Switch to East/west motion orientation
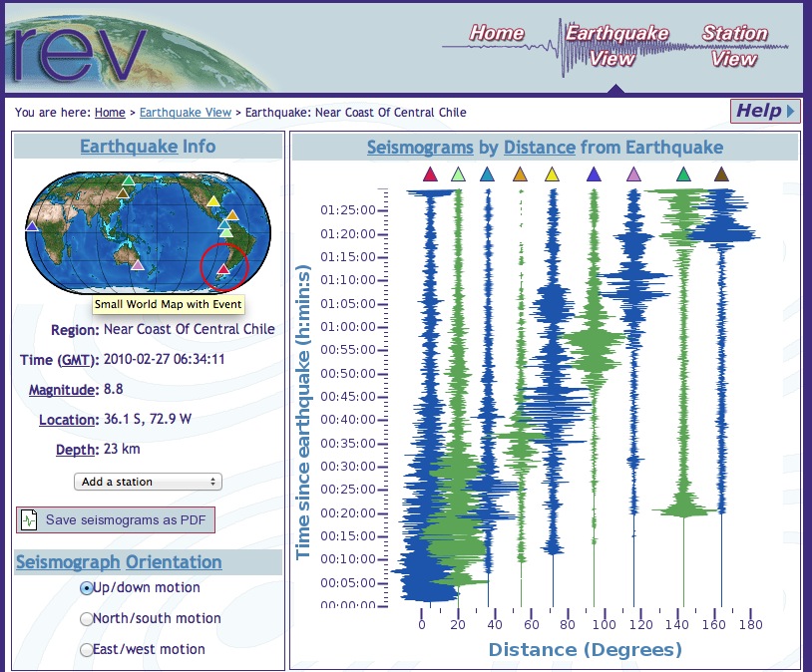The image size is (812, 672). tap(87, 650)
